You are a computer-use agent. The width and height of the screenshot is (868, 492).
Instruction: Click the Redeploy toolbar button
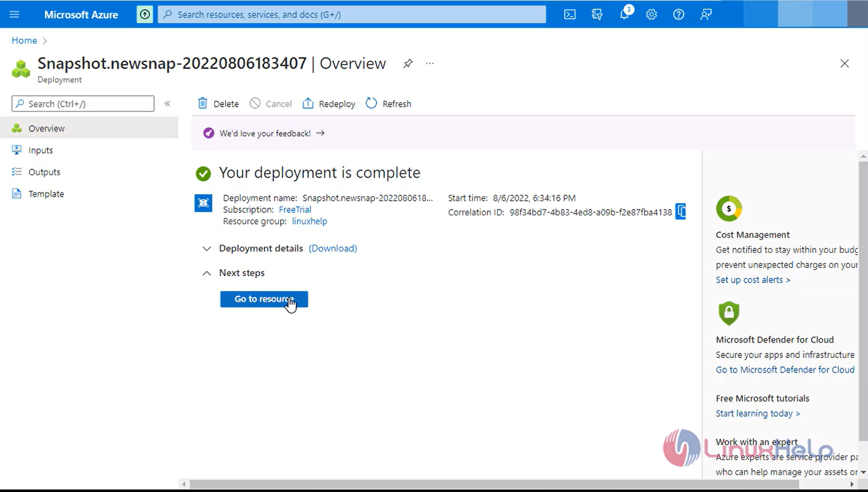pos(329,103)
